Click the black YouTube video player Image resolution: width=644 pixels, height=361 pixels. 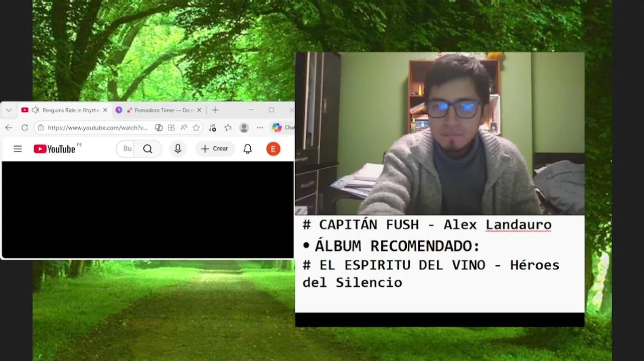tap(148, 210)
